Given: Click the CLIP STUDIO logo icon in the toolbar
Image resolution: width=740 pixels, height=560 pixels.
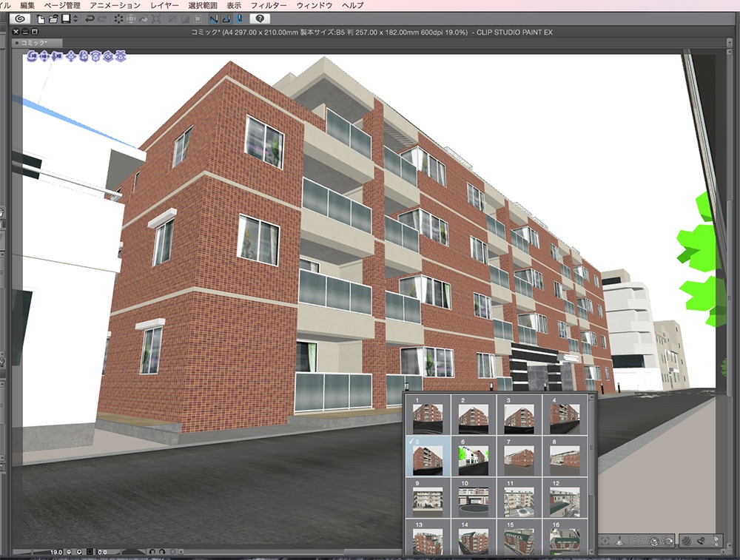Looking at the screenshot, I should click(21, 20).
